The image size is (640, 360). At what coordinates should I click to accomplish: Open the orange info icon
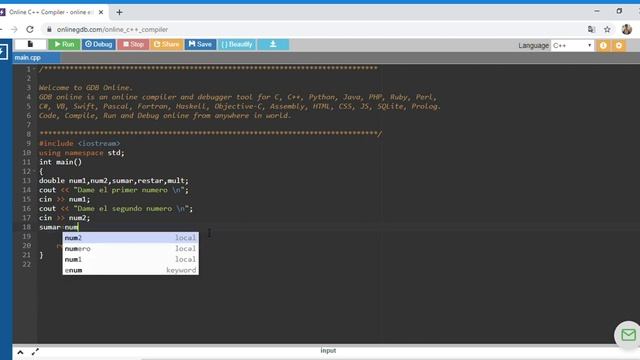coord(603,45)
